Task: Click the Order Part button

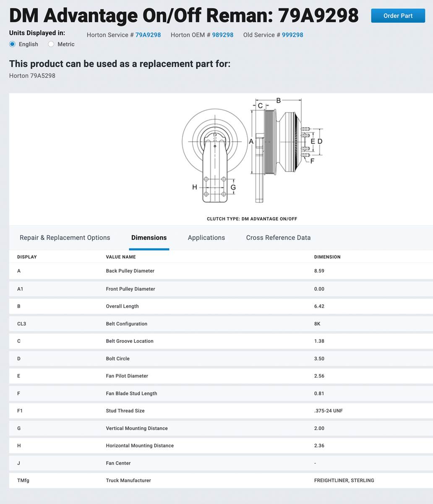Action: click(x=398, y=16)
